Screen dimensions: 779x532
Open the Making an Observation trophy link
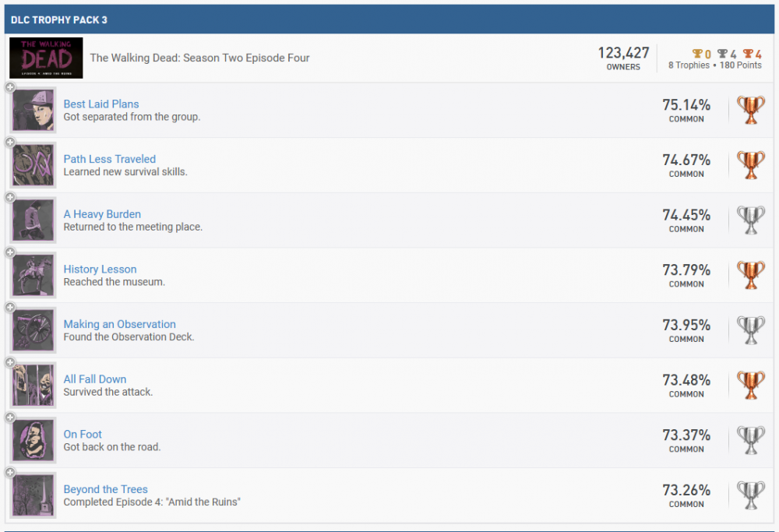(x=119, y=324)
